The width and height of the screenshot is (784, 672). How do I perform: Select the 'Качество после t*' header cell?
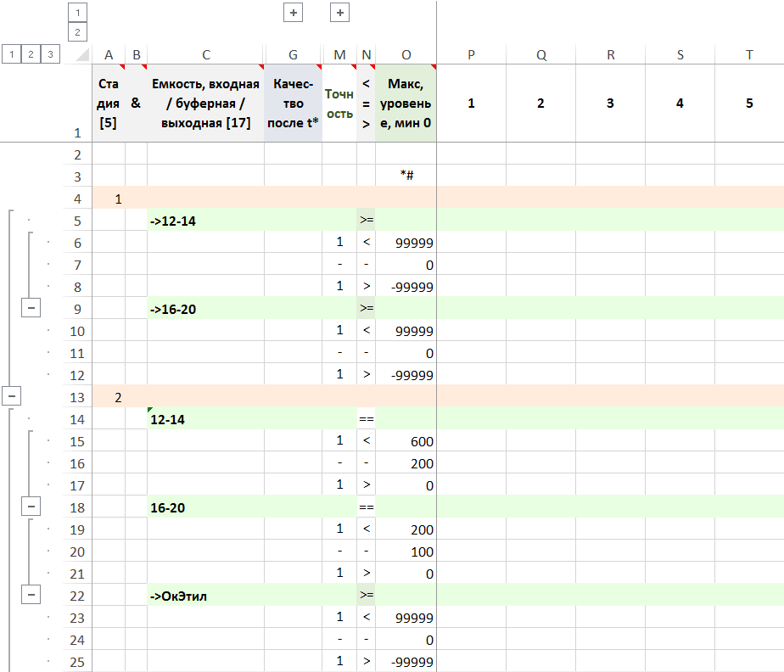pos(293,103)
